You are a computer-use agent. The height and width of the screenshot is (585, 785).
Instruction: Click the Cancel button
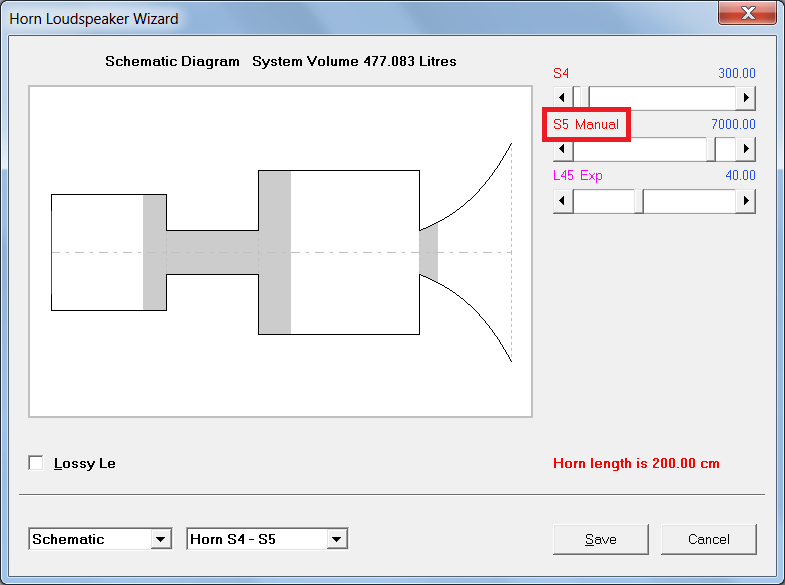click(708, 539)
